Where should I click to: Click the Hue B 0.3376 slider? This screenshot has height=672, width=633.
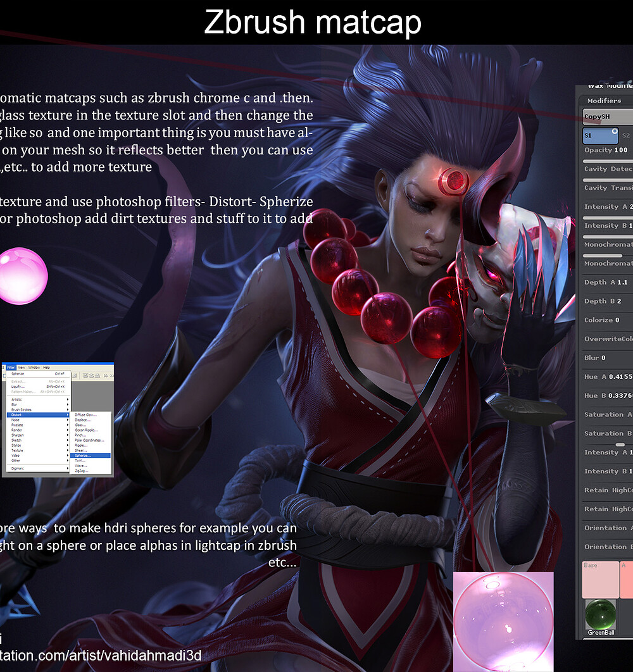click(x=607, y=395)
